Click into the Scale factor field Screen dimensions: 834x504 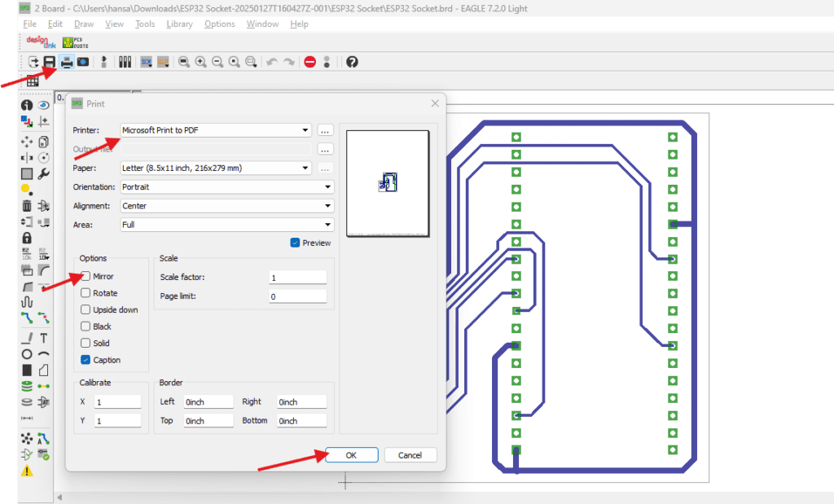click(x=297, y=278)
